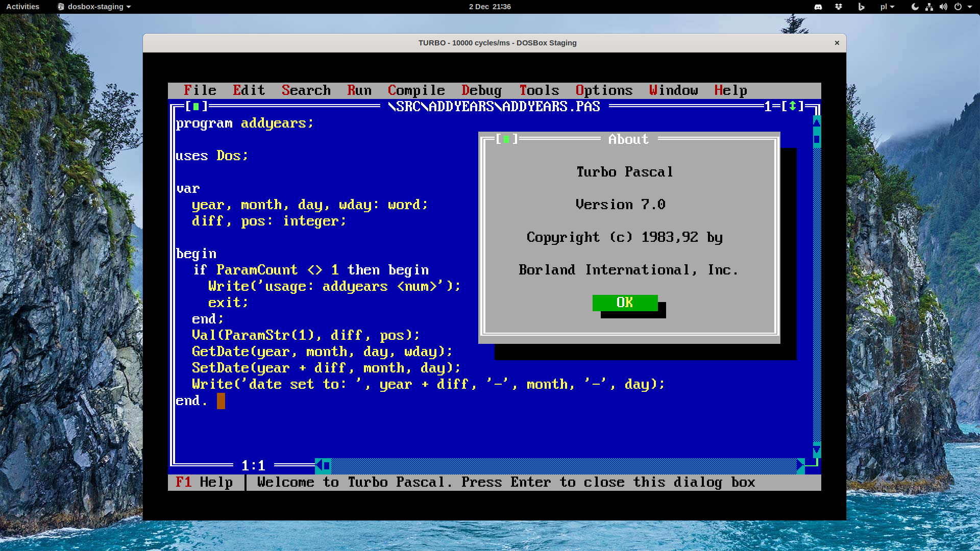
Task: Expand the system power menu arrow
Action: click(x=970, y=7)
